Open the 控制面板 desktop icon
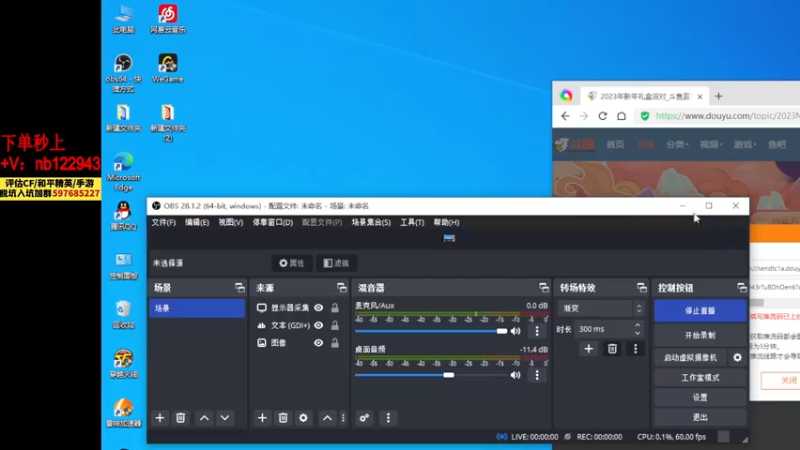Screen dimensions: 800x450 point(123,265)
